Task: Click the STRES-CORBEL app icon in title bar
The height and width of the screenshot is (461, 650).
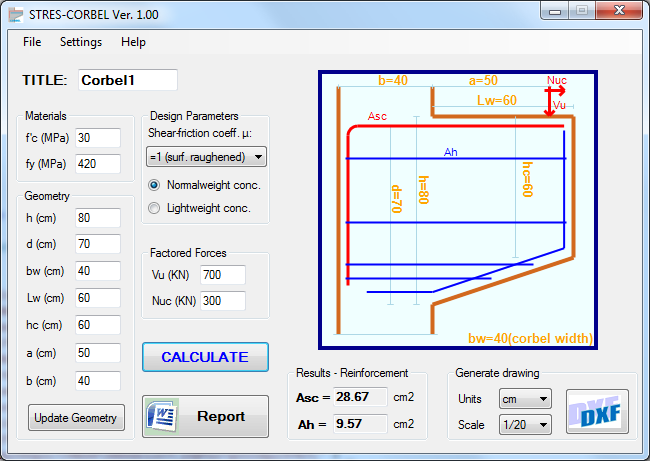Action: pos(16,15)
